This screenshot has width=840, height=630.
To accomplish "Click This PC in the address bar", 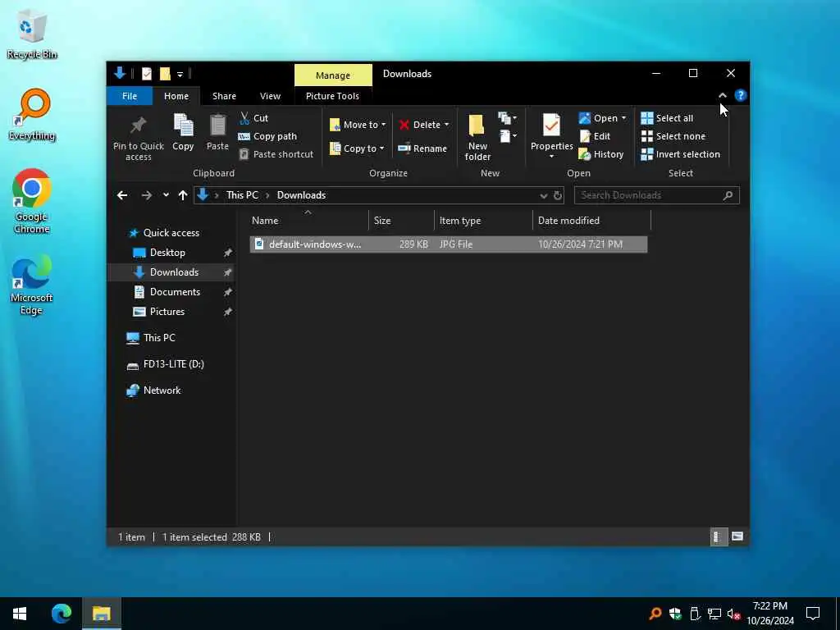I will coord(242,195).
